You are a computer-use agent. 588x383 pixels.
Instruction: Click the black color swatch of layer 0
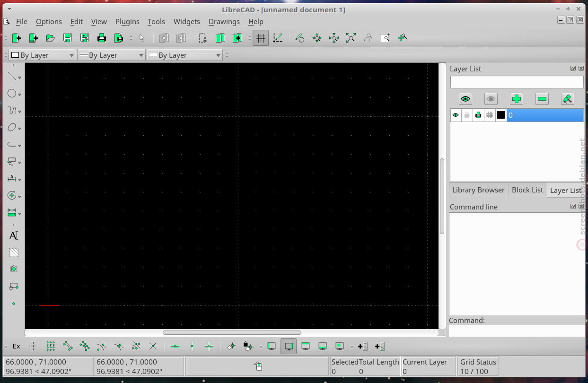(501, 115)
